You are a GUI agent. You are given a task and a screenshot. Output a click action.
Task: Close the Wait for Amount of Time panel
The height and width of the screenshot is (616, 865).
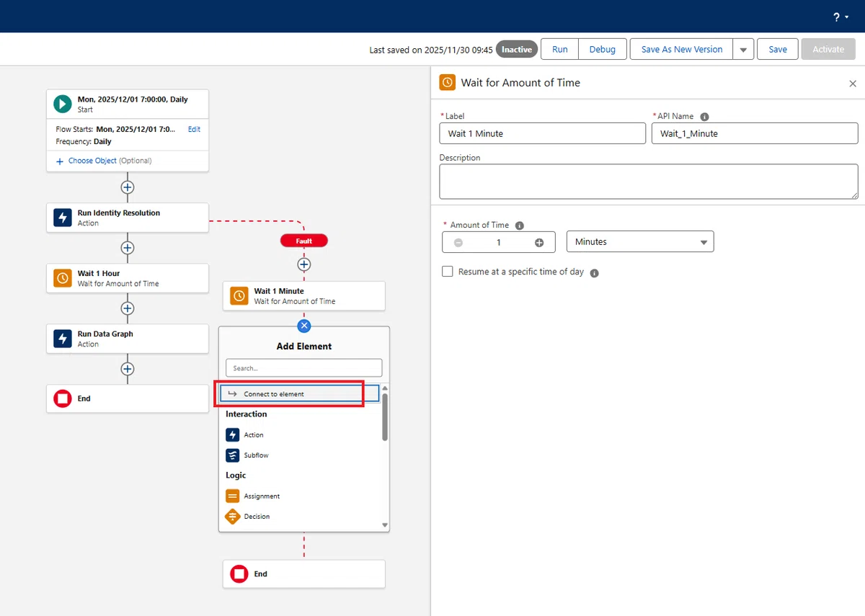(x=853, y=84)
